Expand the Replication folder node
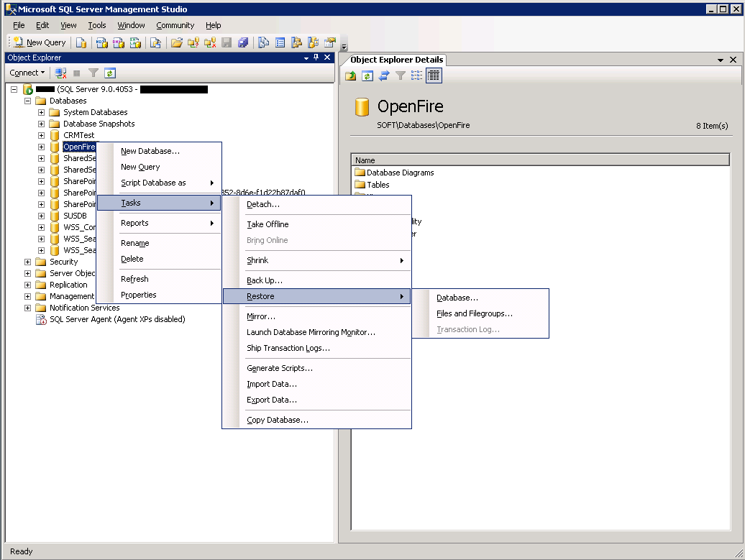Image resolution: width=745 pixels, height=560 pixels. point(27,285)
